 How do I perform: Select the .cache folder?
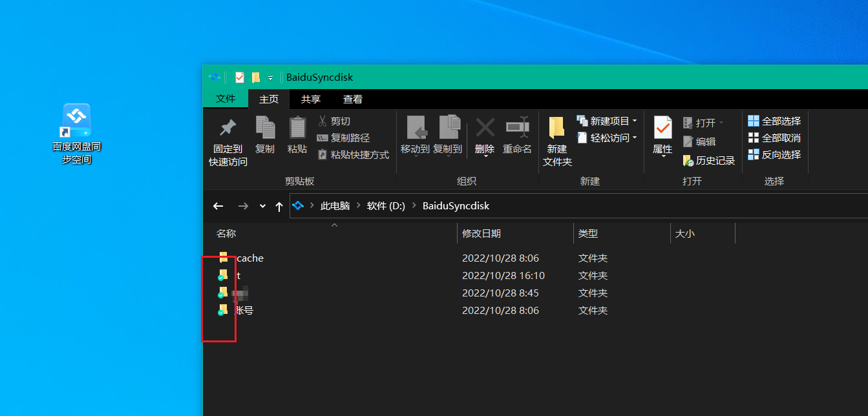pyautogui.click(x=240, y=258)
